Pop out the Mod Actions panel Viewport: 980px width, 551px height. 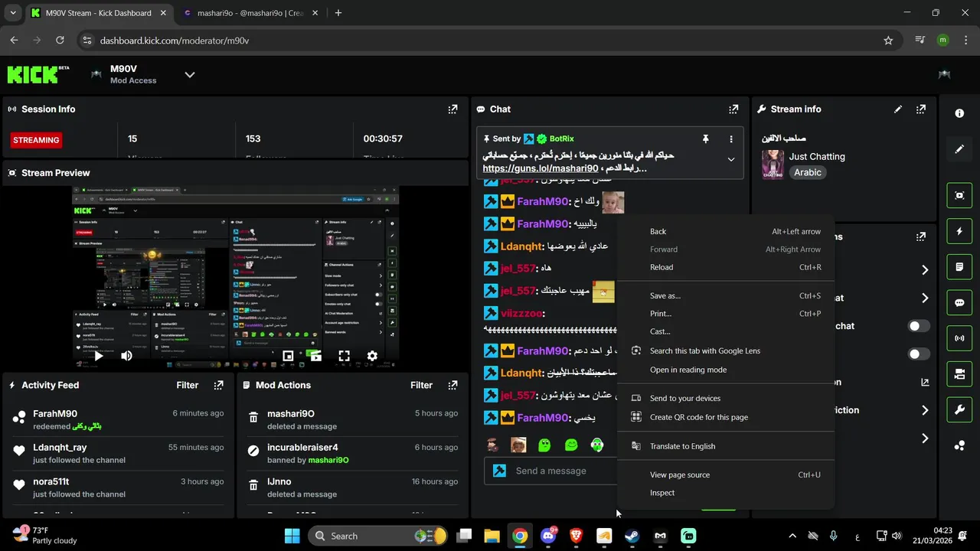[452, 385]
